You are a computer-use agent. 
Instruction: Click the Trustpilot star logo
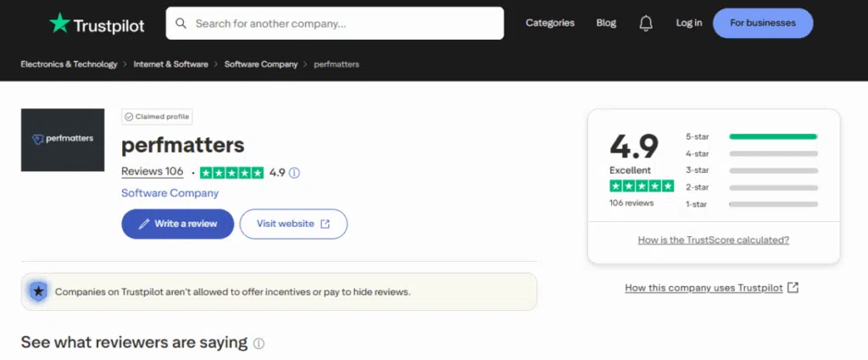pos(60,23)
